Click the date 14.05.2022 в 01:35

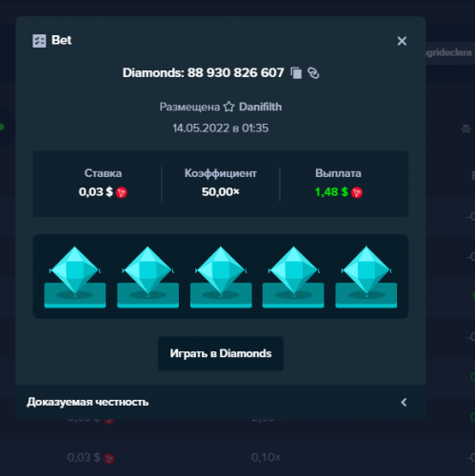pyautogui.click(x=221, y=129)
